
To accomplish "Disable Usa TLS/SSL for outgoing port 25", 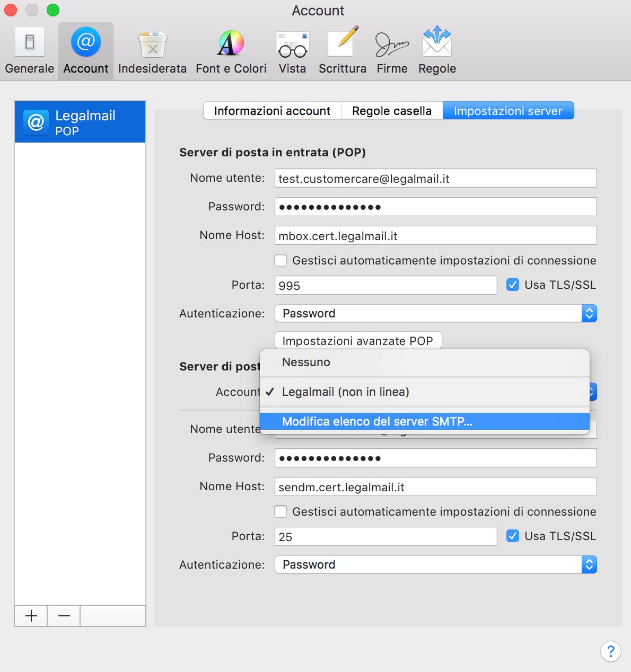I will pos(512,536).
